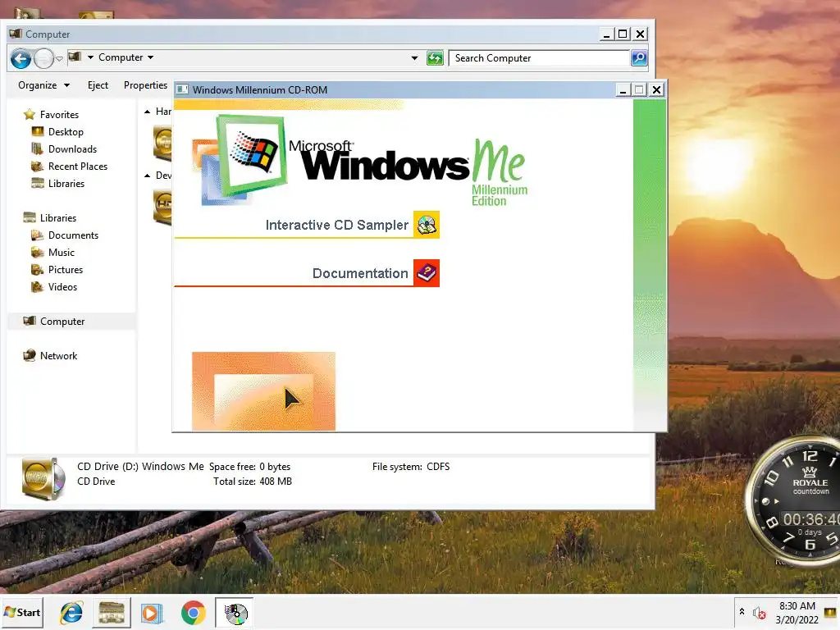840x630 pixels.
Task: Select Pictures library
Action: click(66, 269)
